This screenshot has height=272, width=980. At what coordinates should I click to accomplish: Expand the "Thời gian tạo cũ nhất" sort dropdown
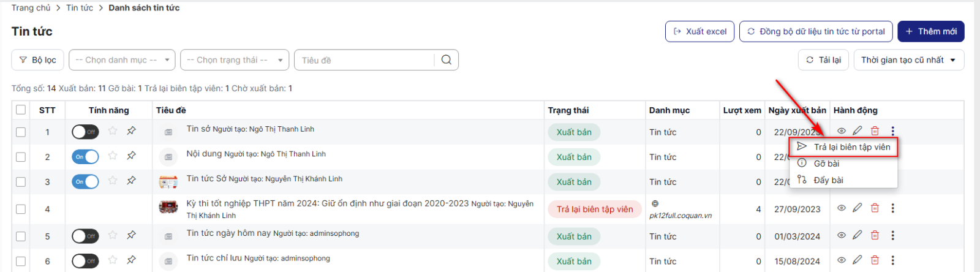point(908,60)
